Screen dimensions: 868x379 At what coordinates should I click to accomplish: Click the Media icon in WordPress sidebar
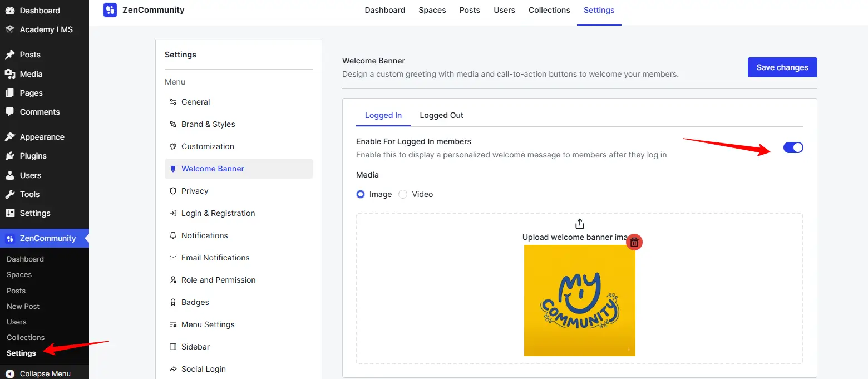point(10,74)
